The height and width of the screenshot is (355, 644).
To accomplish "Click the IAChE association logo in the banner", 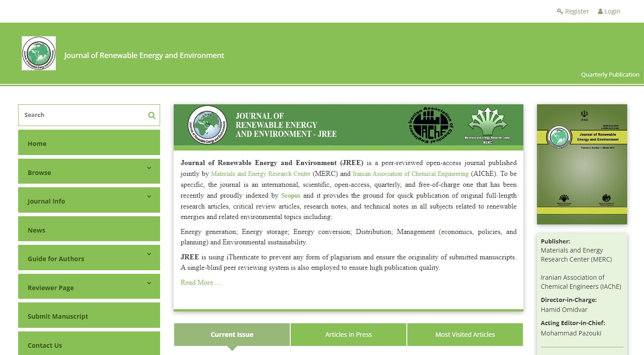I will coord(430,125).
